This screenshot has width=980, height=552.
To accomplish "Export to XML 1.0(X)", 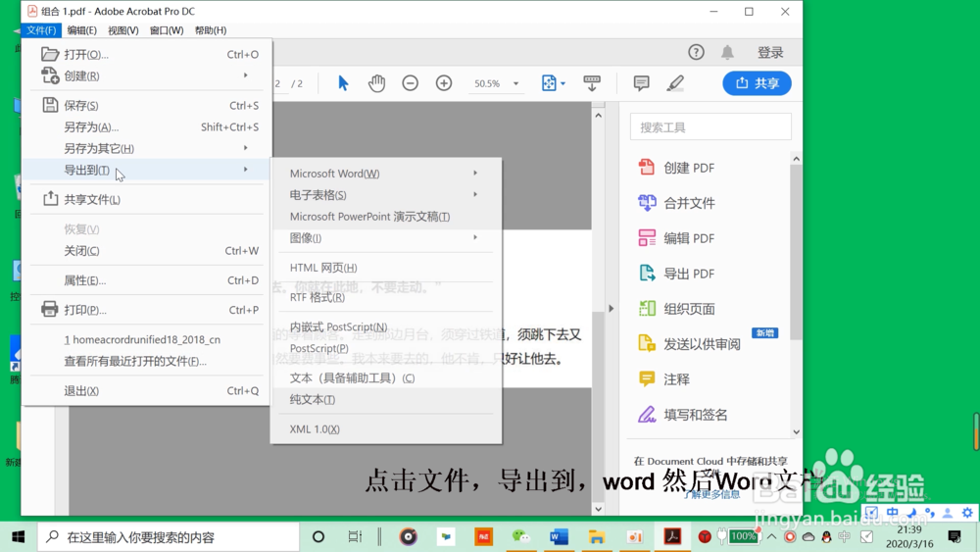I will (x=386, y=428).
